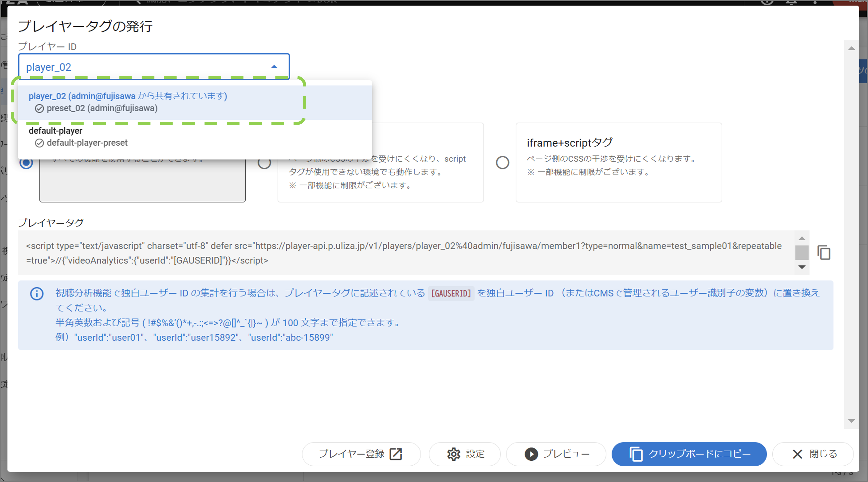Click the player tag scrollbar thumb

click(x=802, y=253)
